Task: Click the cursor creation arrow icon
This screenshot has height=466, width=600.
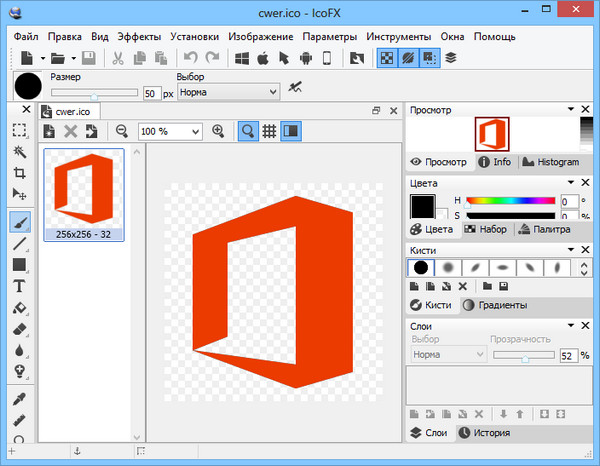Action: pyautogui.click(x=284, y=58)
